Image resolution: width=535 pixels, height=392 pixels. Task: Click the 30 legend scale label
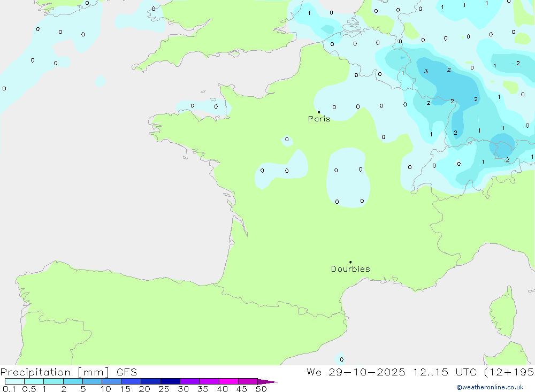[184, 389]
